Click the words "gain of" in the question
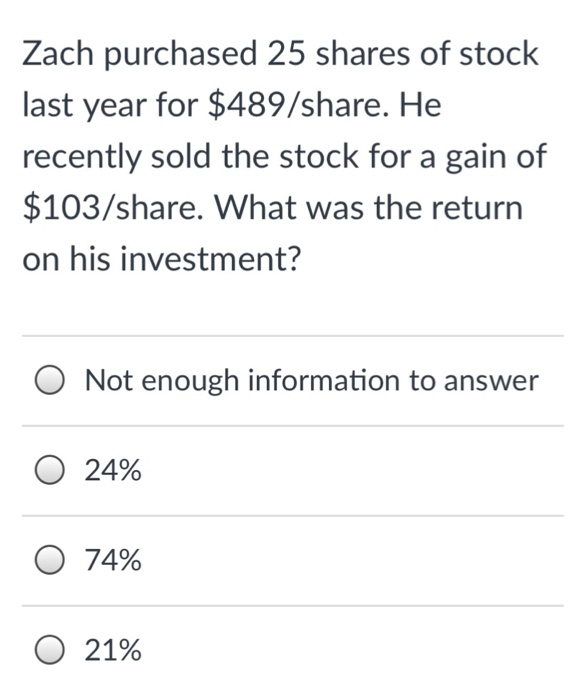Screen dimensions: 573x700 pos(496,158)
